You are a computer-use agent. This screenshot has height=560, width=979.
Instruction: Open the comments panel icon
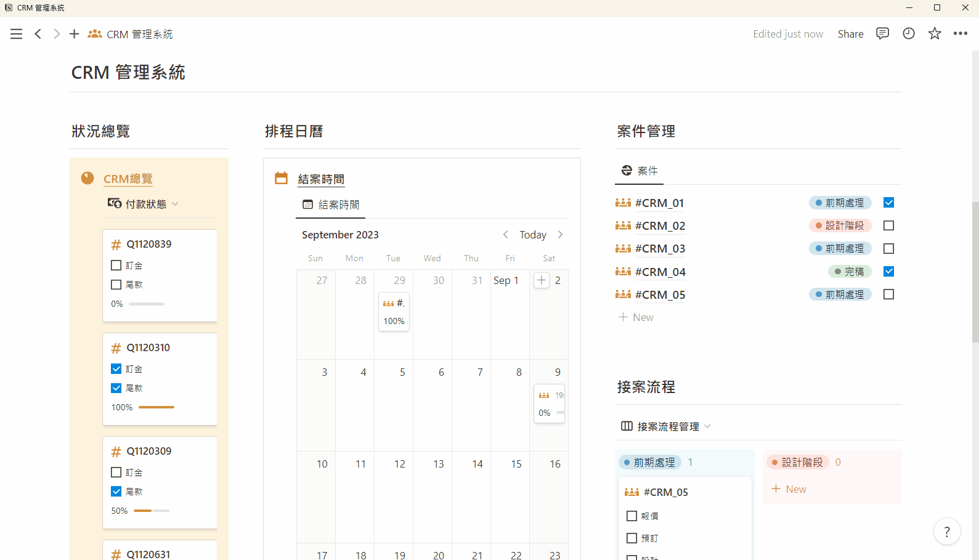[883, 33]
